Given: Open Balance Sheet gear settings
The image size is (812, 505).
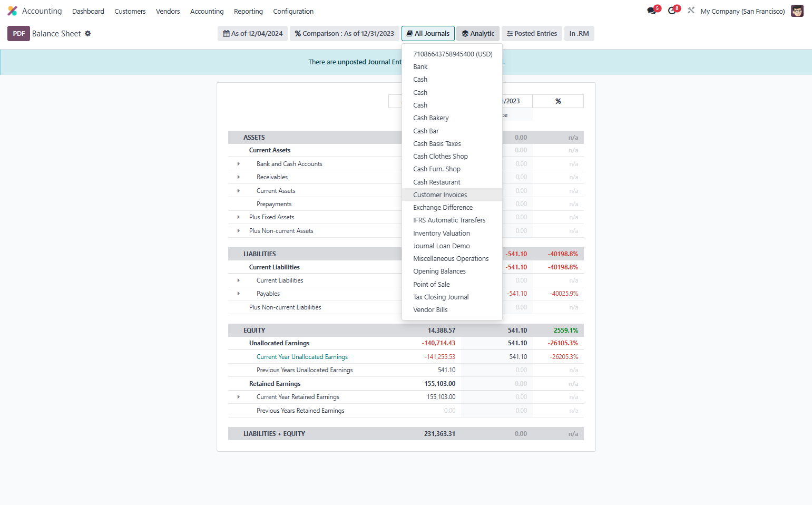Looking at the screenshot, I should pyautogui.click(x=88, y=33).
